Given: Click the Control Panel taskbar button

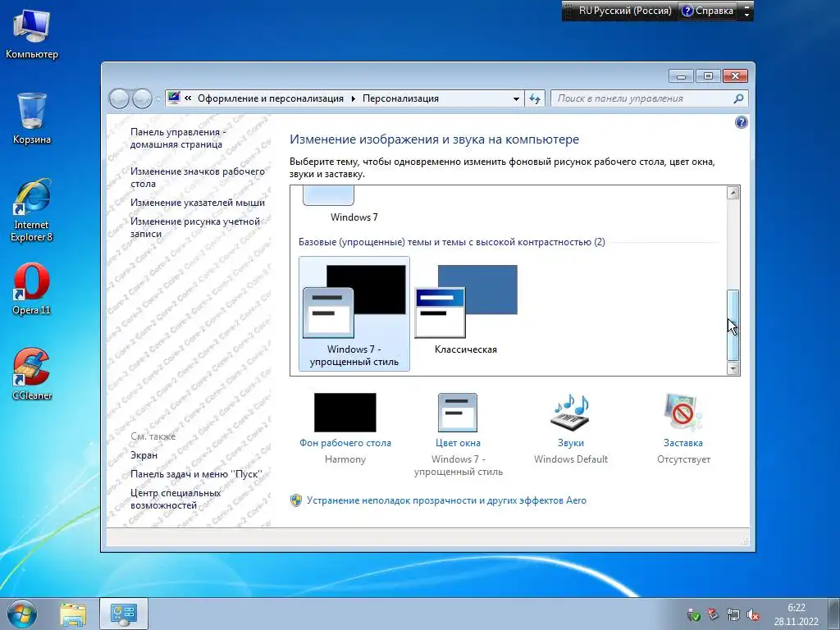Looking at the screenshot, I should pyautogui.click(x=124, y=614).
